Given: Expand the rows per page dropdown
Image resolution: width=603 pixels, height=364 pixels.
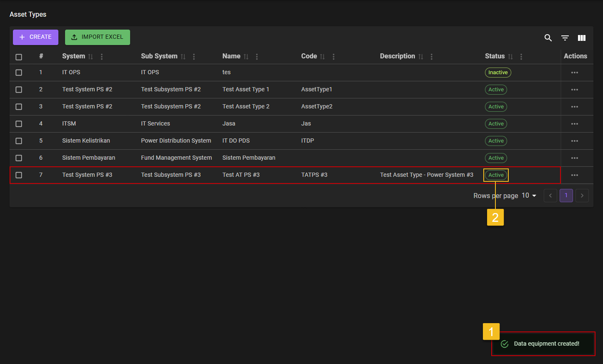Looking at the screenshot, I should pos(529,196).
